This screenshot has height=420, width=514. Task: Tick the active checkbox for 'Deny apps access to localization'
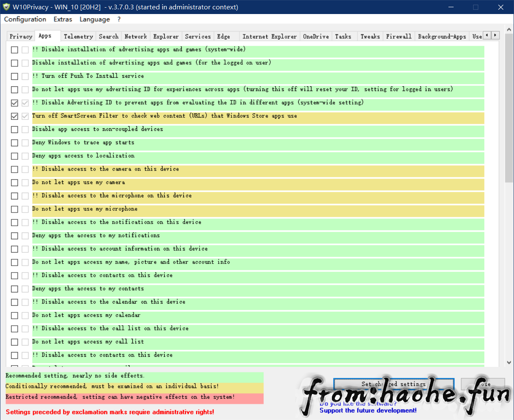[x=14, y=156]
